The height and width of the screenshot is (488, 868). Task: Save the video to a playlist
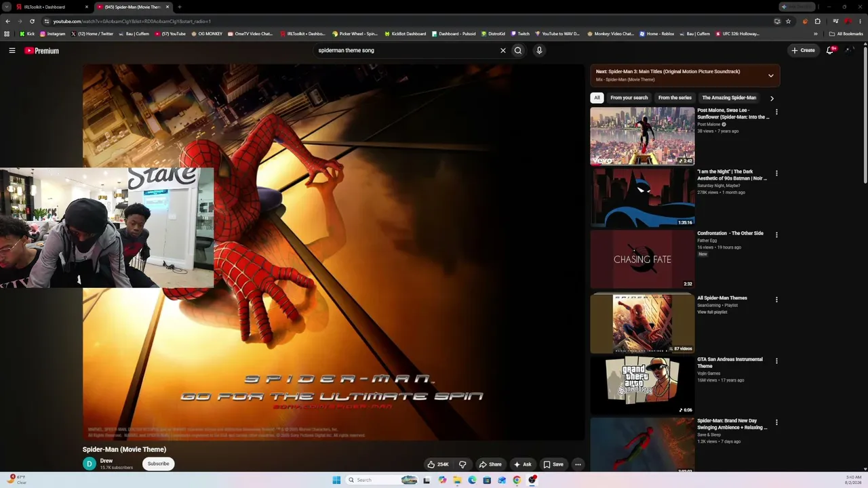[x=553, y=464]
